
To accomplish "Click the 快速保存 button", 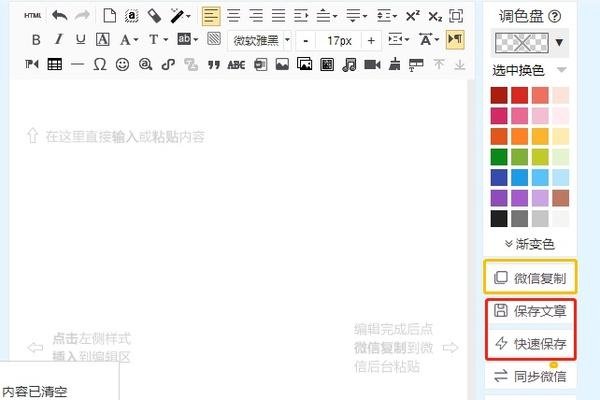I will (x=530, y=343).
